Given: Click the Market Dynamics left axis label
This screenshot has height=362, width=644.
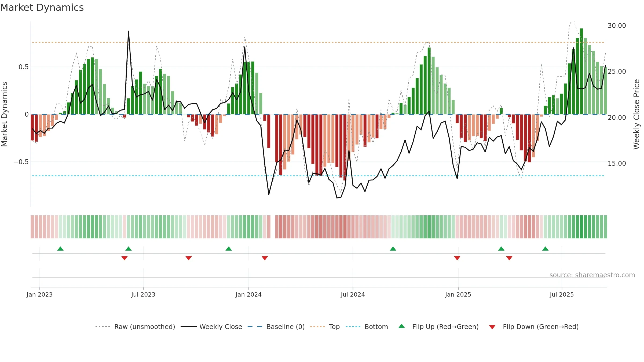Looking at the screenshot, I should point(4,114).
